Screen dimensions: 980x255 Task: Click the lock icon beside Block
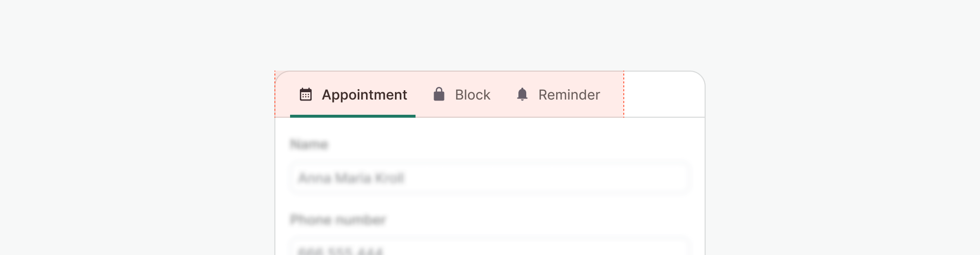439,94
